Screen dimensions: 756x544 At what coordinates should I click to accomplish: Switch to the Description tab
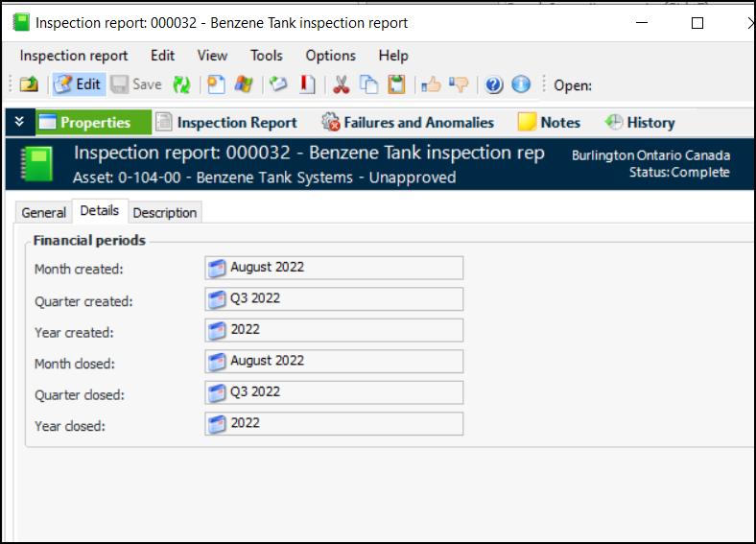pos(165,212)
